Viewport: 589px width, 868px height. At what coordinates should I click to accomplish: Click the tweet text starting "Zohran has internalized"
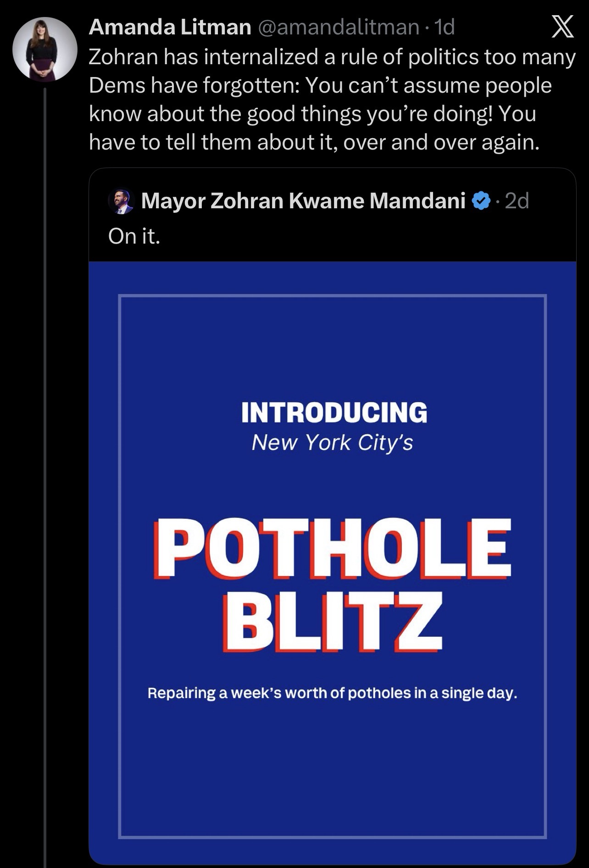[x=332, y=58]
